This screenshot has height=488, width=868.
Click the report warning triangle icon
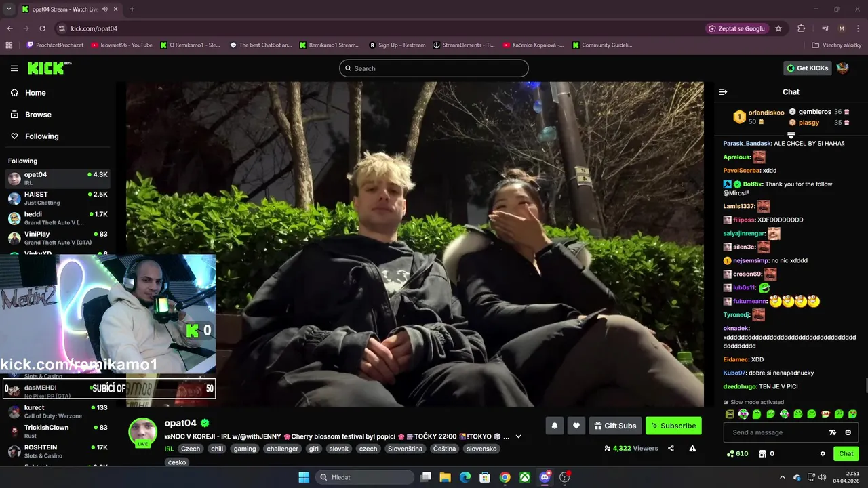coord(692,448)
